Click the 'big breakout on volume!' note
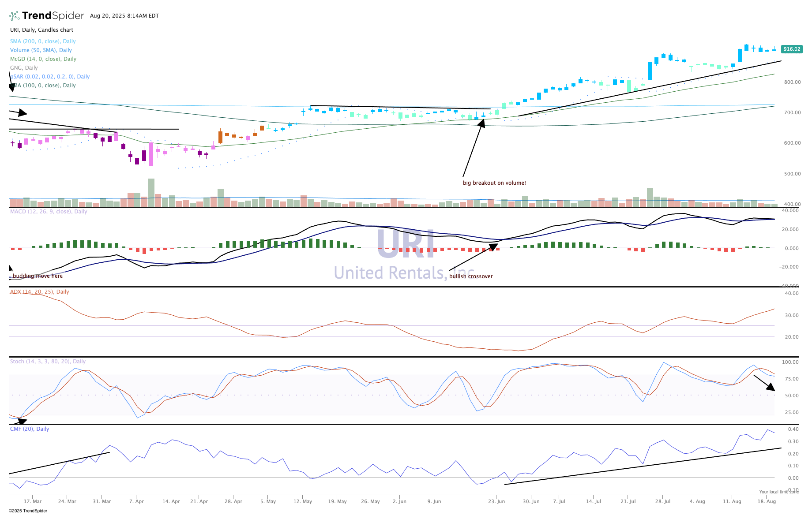Image resolution: width=812 pixels, height=515 pixels. coord(494,183)
